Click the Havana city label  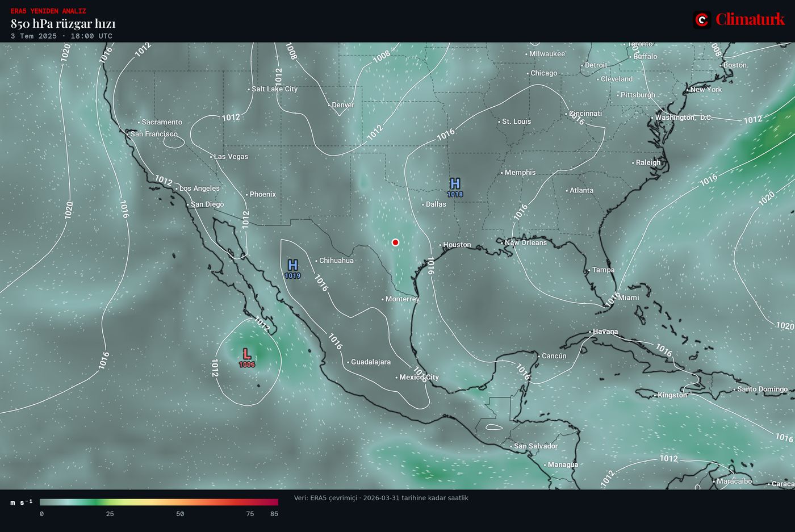(605, 331)
